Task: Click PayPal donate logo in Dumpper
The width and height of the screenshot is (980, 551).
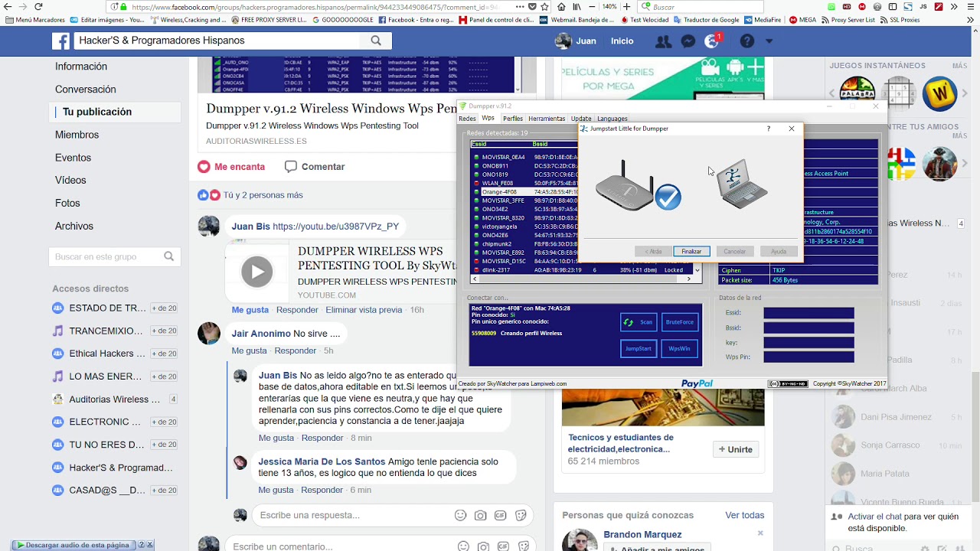Action: [697, 383]
